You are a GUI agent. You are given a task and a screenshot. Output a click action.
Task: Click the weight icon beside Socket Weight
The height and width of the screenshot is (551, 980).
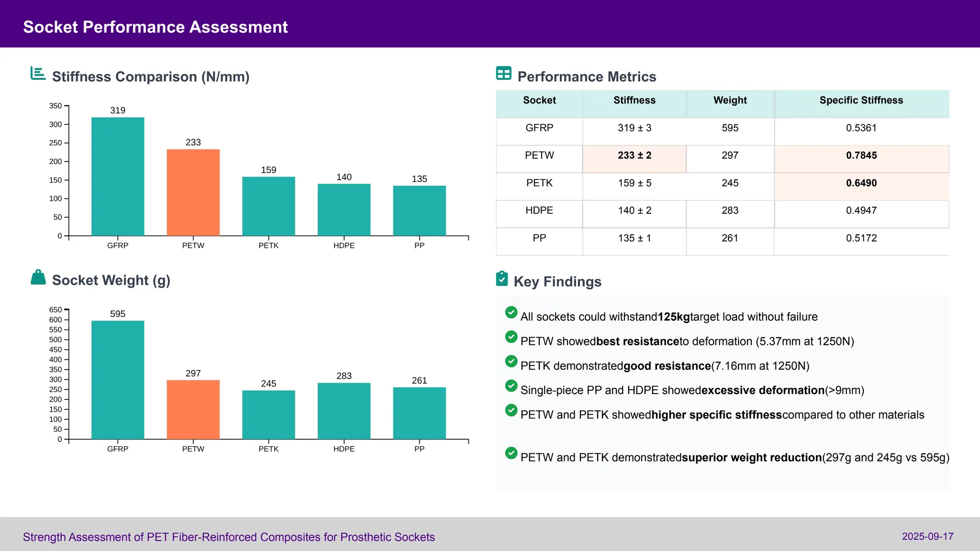38,277
